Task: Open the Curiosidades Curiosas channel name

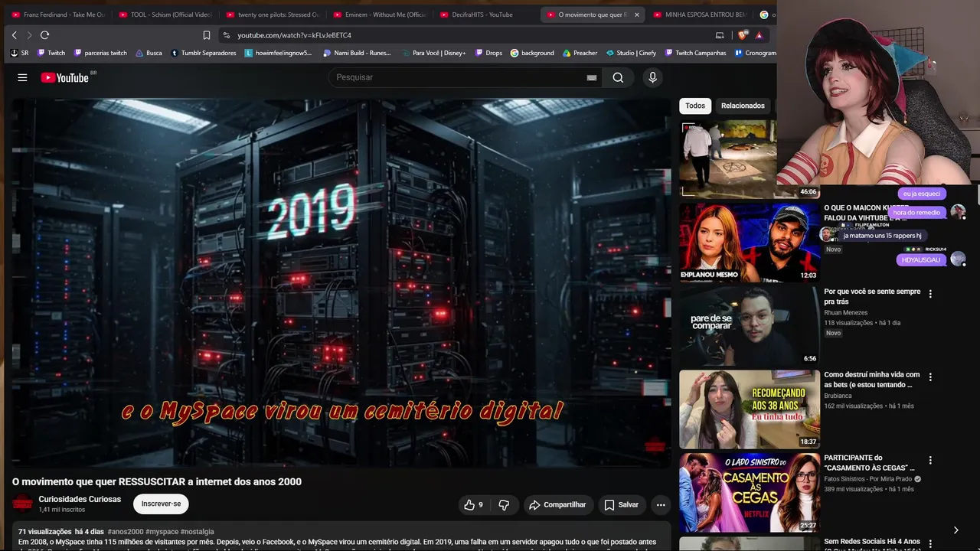Action: click(x=80, y=499)
